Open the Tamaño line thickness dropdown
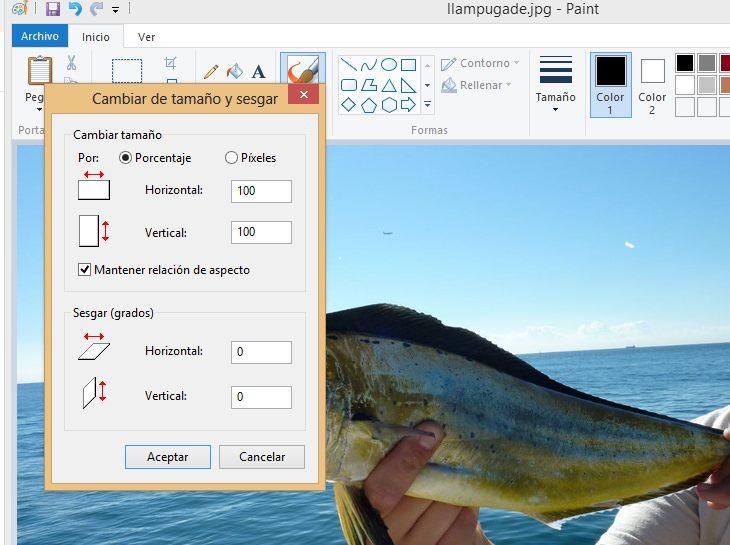The image size is (730, 545). coord(555,84)
